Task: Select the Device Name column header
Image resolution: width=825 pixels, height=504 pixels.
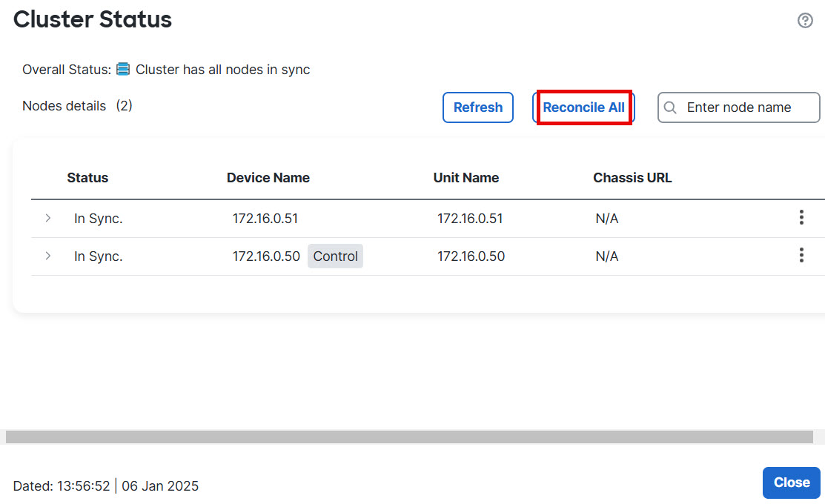Action: point(268,178)
